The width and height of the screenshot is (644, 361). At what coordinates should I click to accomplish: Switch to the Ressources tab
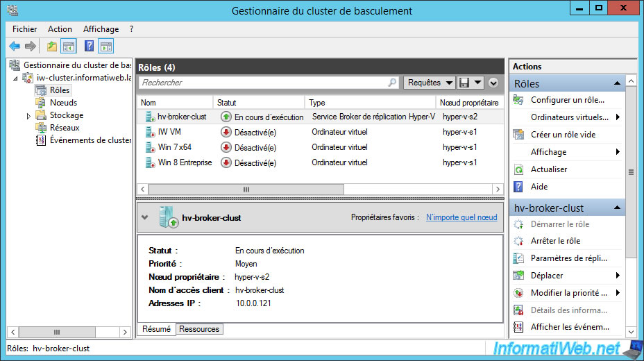(x=199, y=329)
